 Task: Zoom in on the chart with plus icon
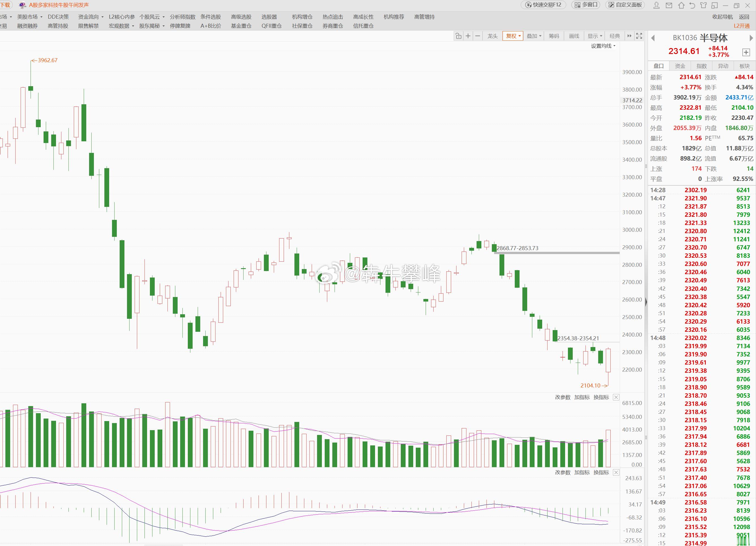click(x=468, y=36)
